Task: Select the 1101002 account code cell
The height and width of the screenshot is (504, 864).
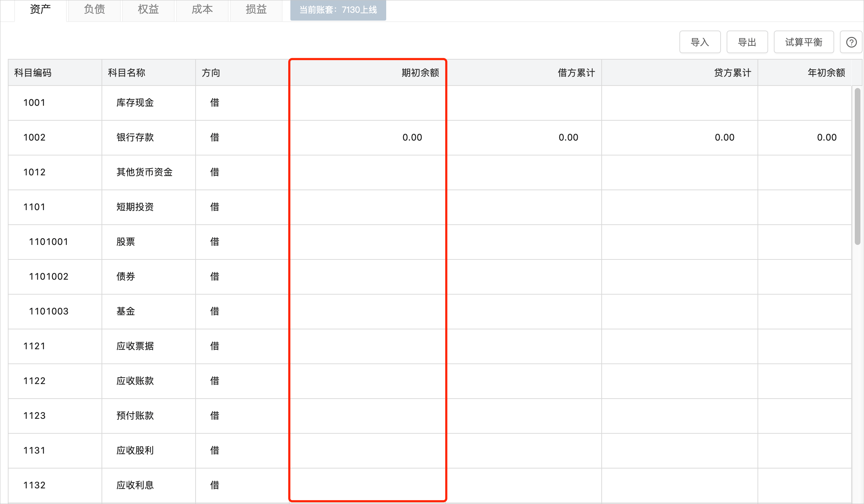Action: [x=55, y=277]
